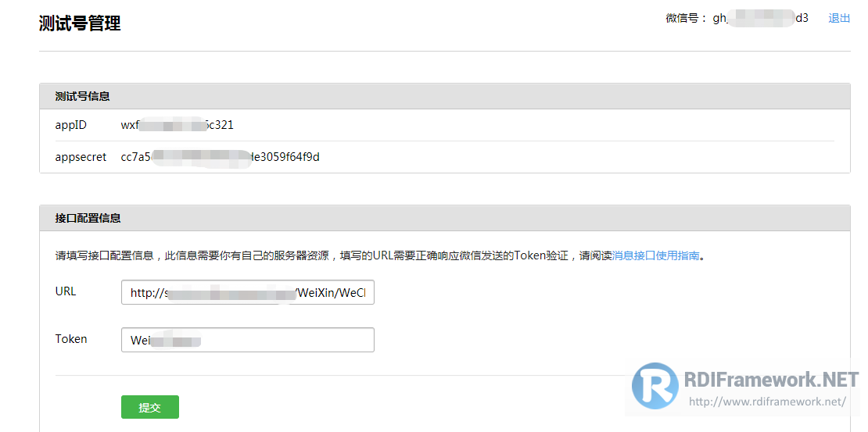The width and height of the screenshot is (868, 432).
Task: Click the RDIFramework.NET watermark title text
Action: 771,380
